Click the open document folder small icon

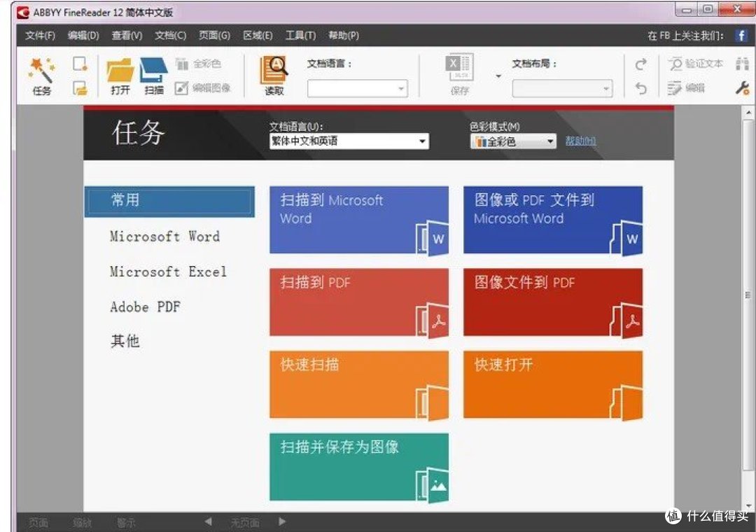point(80,88)
